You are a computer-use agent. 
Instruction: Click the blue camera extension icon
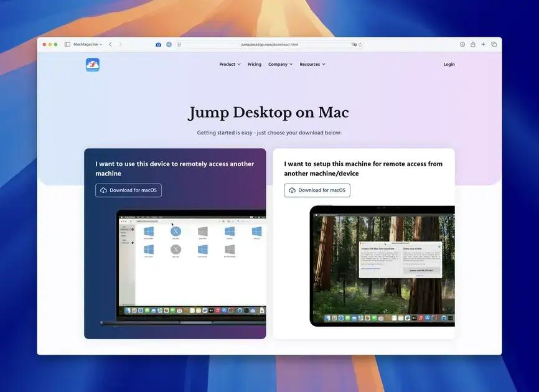pos(159,45)
